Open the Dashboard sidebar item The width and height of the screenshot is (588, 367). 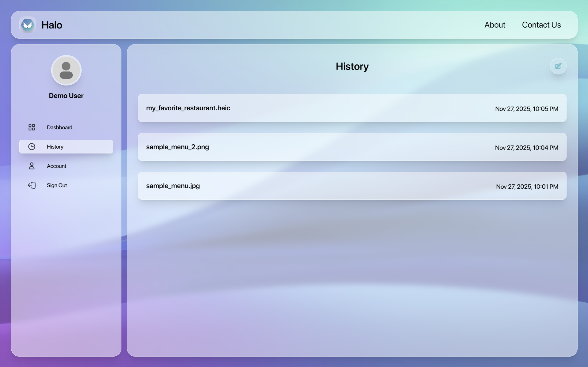coord(66,127)
